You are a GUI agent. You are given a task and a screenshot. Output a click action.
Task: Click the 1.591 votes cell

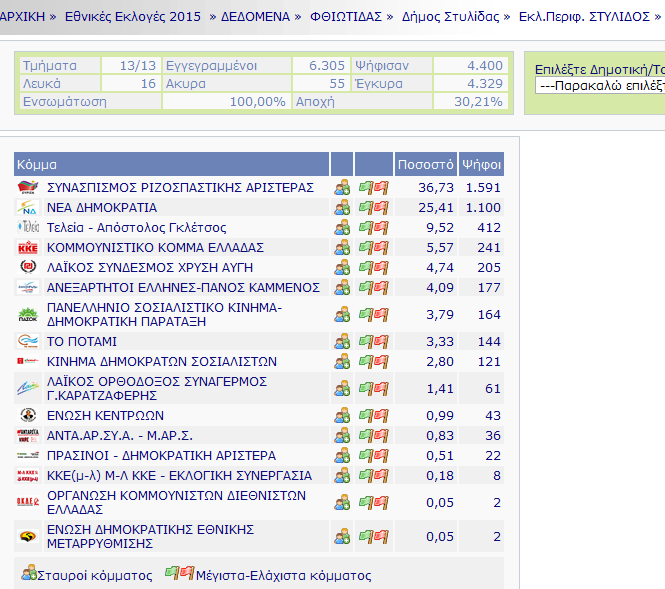point(483,187)
